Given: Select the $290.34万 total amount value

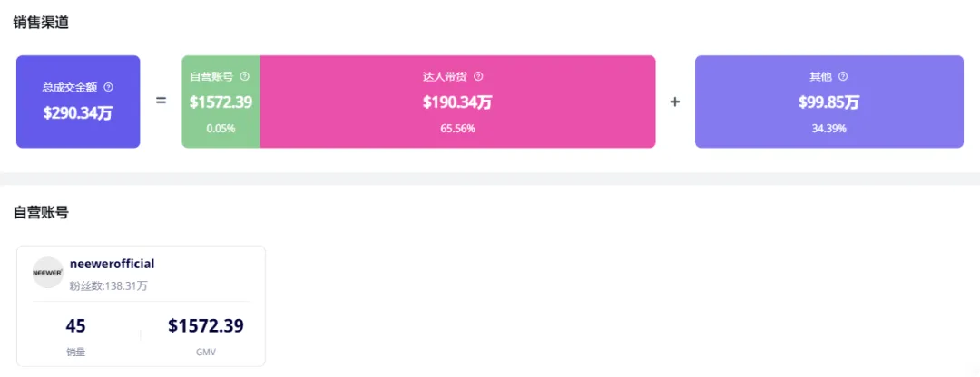Looking at the screenshot, I should [x=78, y=113].
